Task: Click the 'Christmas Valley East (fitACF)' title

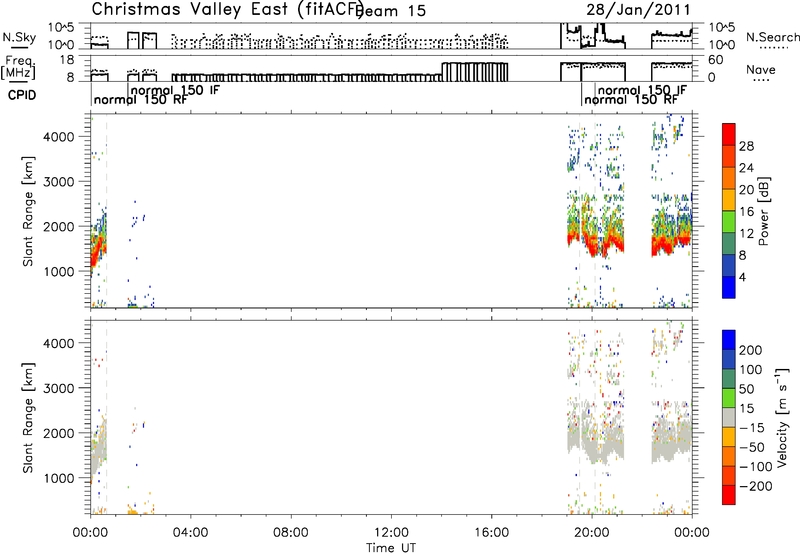Action: pyautogui.click(x=228, y=9)
